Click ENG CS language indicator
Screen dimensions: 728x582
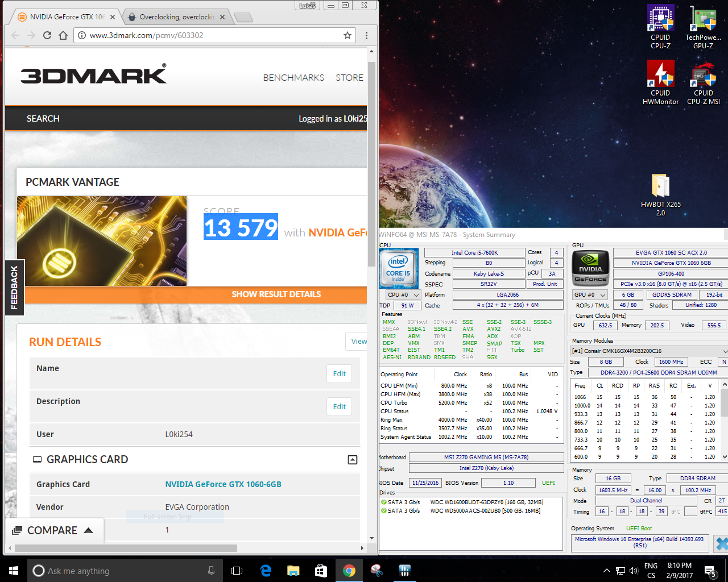point(651,571)
